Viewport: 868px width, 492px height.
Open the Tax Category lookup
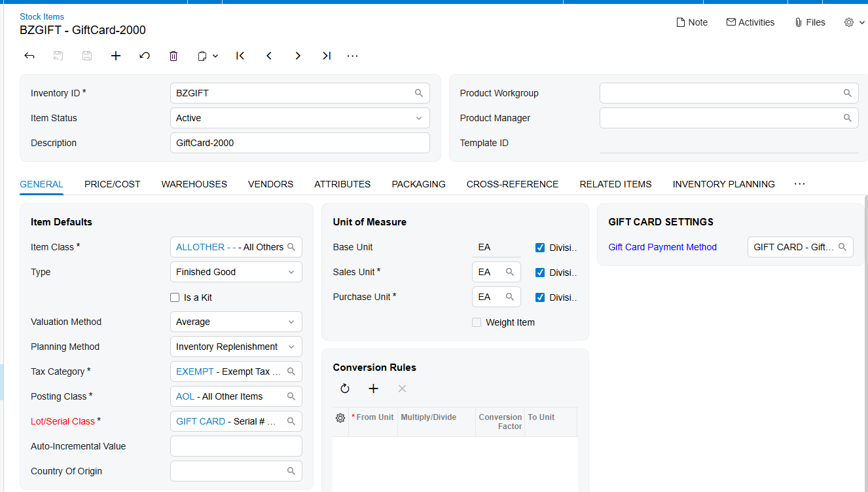(291, 371)
